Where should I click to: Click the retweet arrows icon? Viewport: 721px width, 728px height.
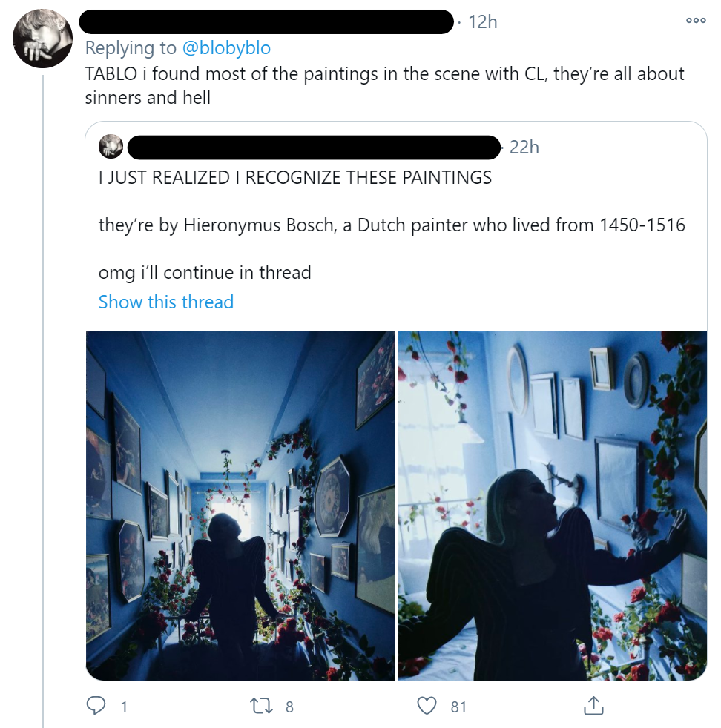point(260,707)
